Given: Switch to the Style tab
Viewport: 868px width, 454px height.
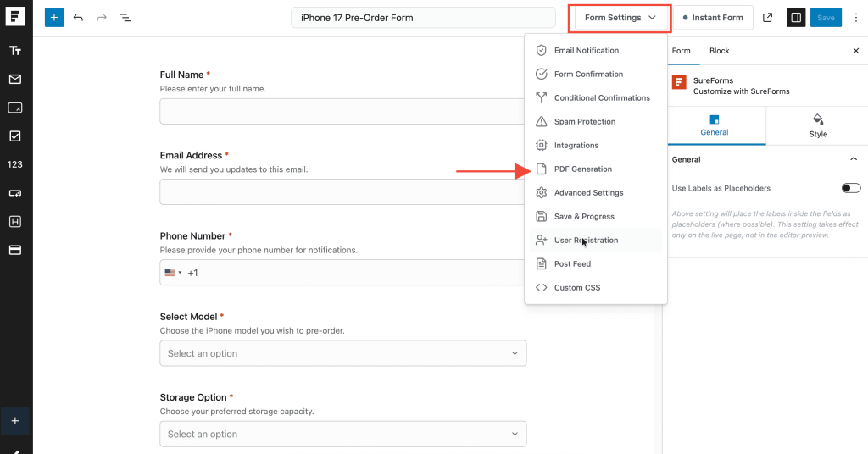Looking at the screenshot, I should (x=818, y=125).
